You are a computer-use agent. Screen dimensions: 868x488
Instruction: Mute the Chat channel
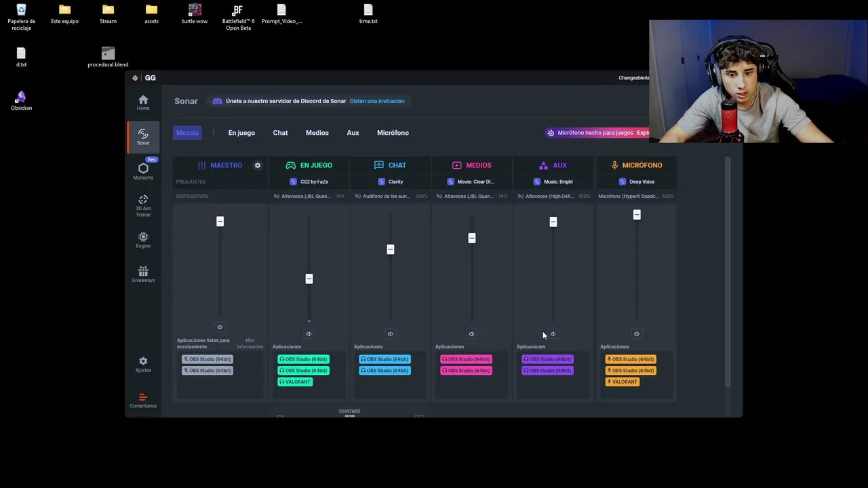pos(390,333)
